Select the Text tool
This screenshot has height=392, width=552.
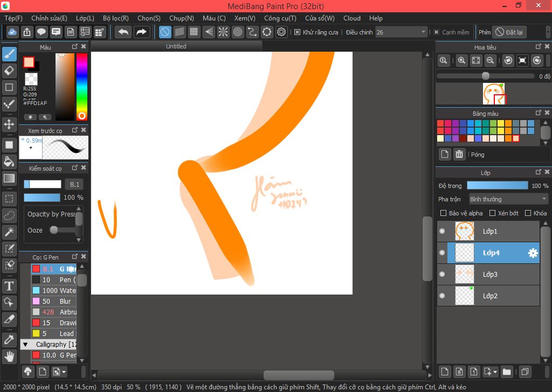tap(10, 286)
